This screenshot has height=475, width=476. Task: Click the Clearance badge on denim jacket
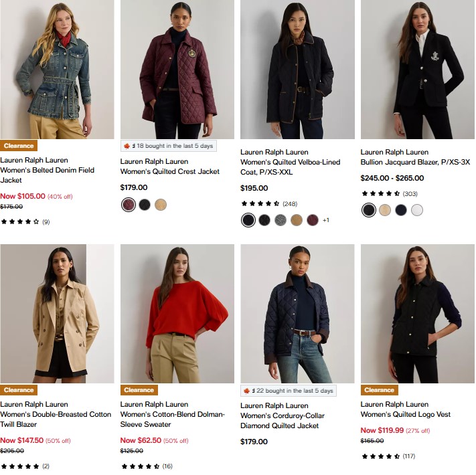click(19, 146)
